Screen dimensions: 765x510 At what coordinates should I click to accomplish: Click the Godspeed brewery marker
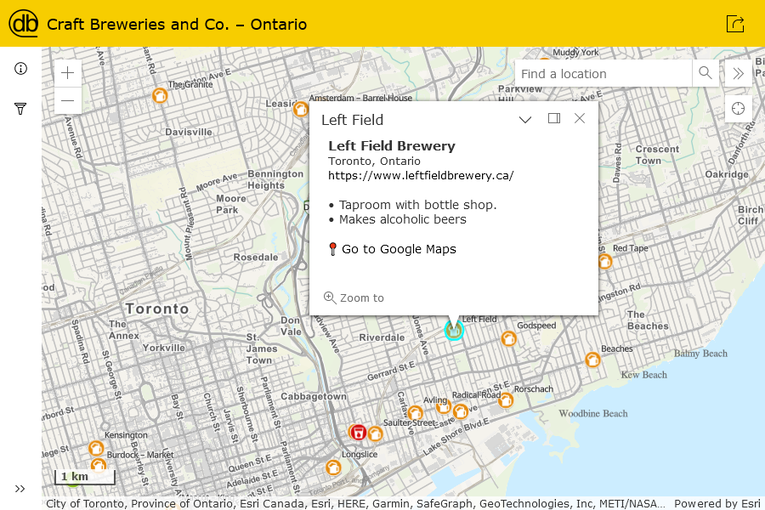click(508, 338)
